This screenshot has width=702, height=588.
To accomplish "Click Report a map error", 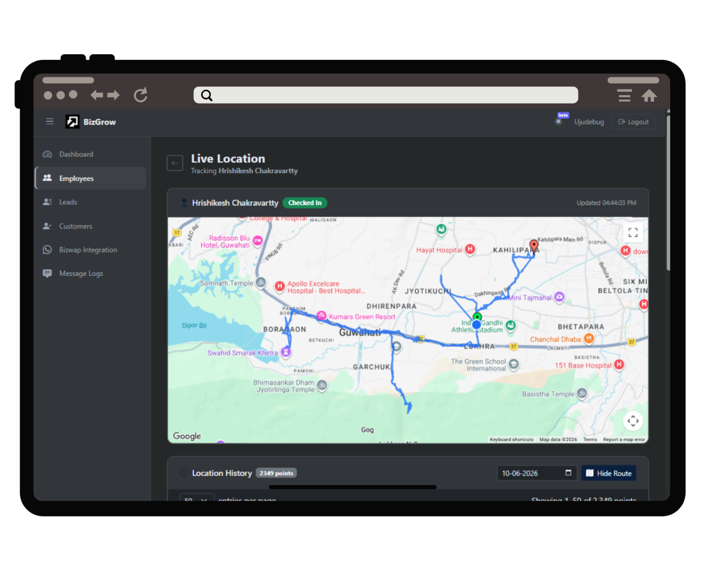I will (624, 440).
